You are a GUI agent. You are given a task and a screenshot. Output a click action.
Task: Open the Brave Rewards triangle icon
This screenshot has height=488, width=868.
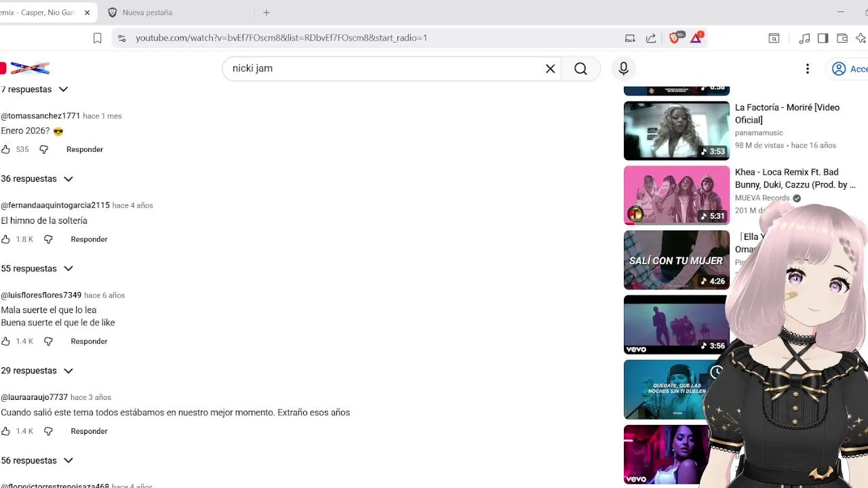click(x=696, y=37)
